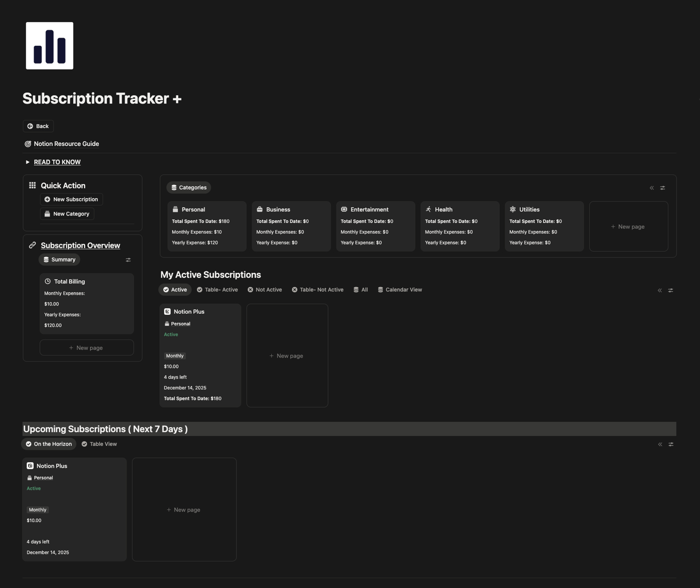This screenshot has width=700, height=588.
Task: Click the Personal category card's icon in Categories
Action: pyautogui.click(x=175, y=209)
